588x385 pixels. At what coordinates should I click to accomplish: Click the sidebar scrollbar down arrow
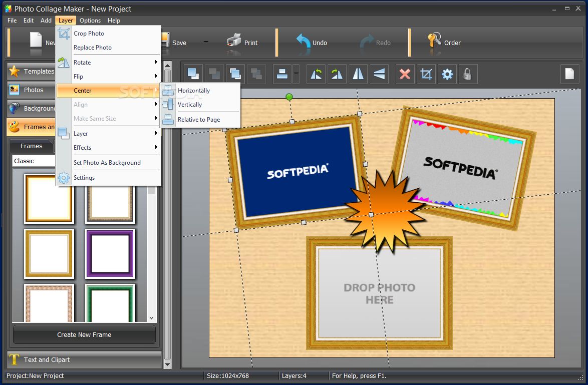point(167,364)
